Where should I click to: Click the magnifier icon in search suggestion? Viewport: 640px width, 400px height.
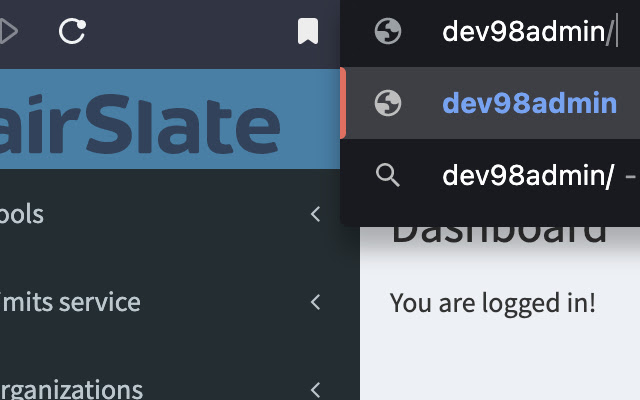(387, 175)
